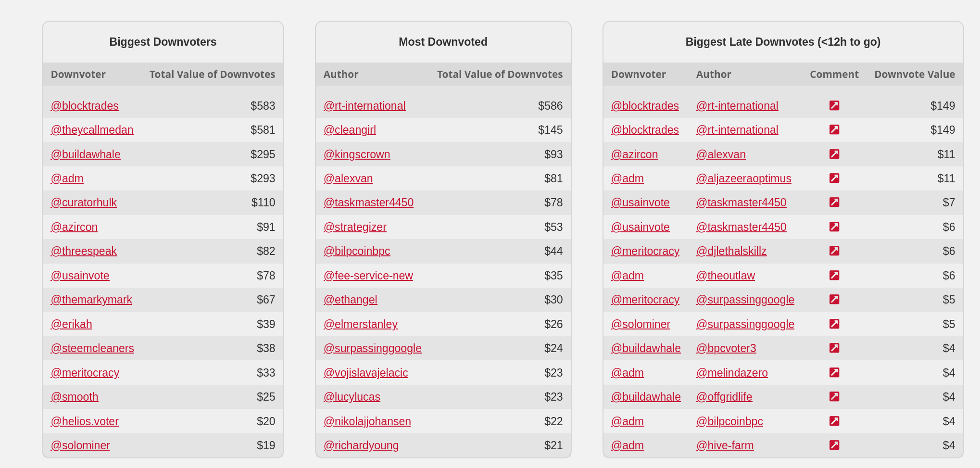Visit @curatorhulk profile link
The width and height of the screenshot is (980, 468).
tap(84, 202)
